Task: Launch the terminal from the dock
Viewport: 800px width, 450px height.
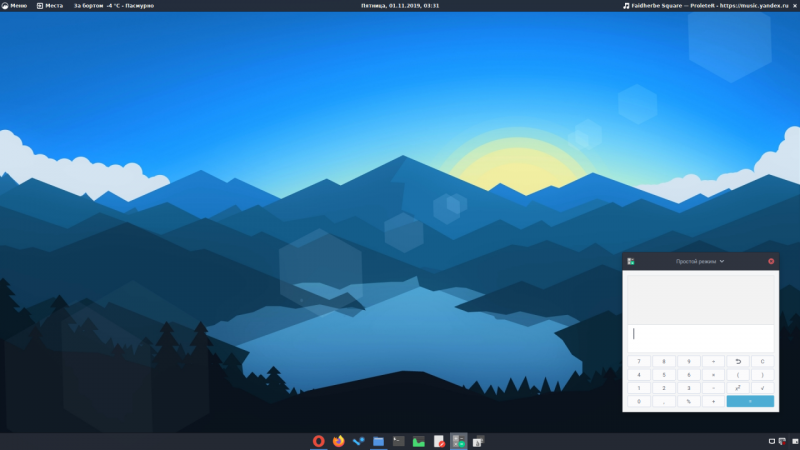Action: 398,441
